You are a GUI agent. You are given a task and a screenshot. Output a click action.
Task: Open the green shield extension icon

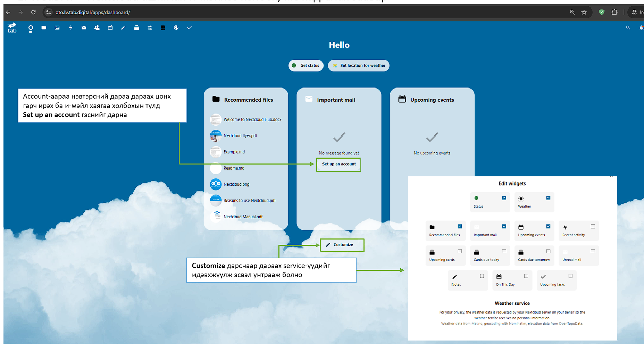602,12
